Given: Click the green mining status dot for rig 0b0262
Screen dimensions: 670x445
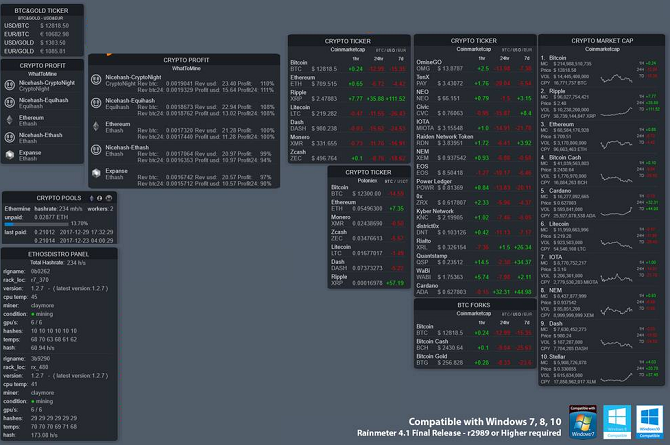Looking at the screenshot, I should click(x=33, y=314).
